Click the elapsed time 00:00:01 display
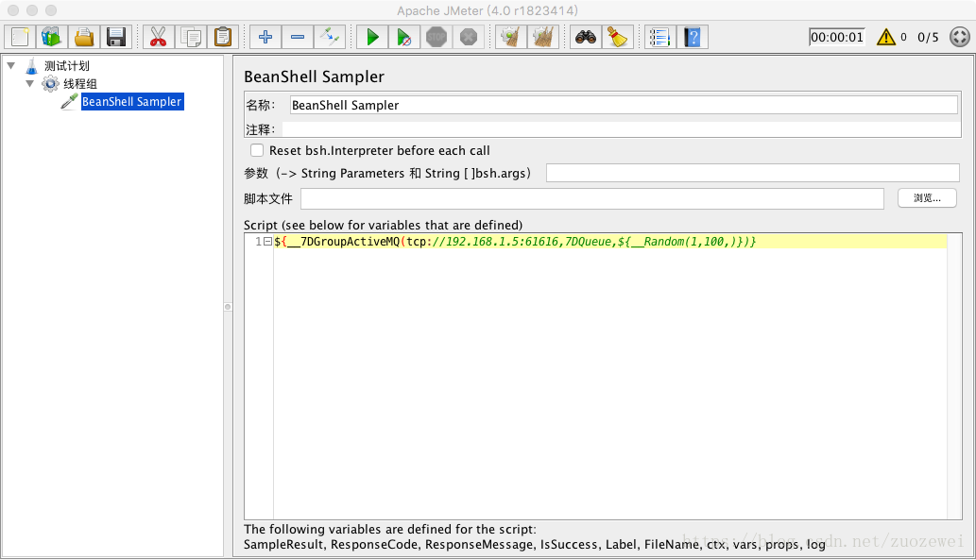This screenshot has height=560, width=976. coord(837,38)
